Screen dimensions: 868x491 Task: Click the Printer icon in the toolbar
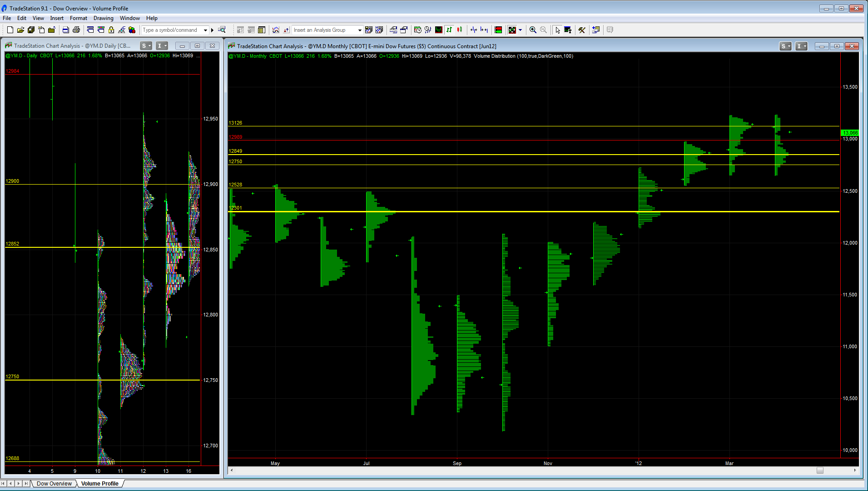76,30
